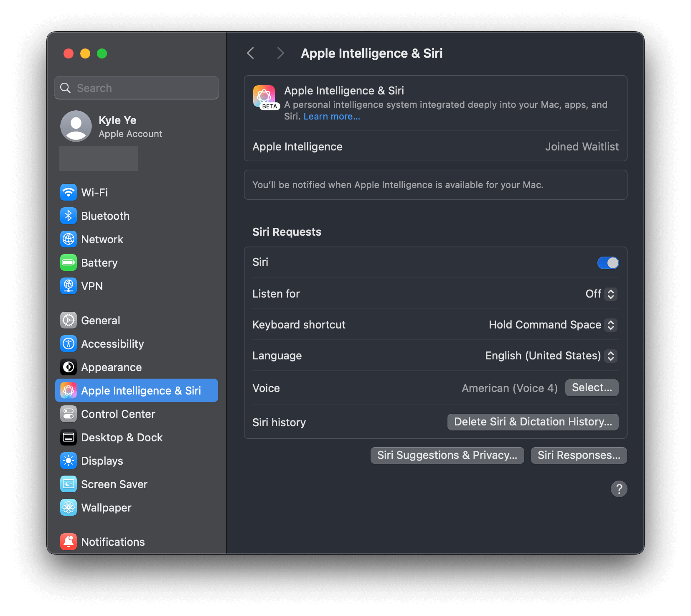Select the Wallpaper sidebar item
691x616 pixels.
pos(106,507)
